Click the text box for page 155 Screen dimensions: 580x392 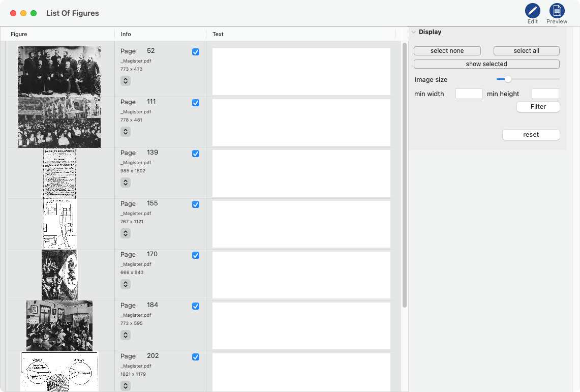[301, 224]
